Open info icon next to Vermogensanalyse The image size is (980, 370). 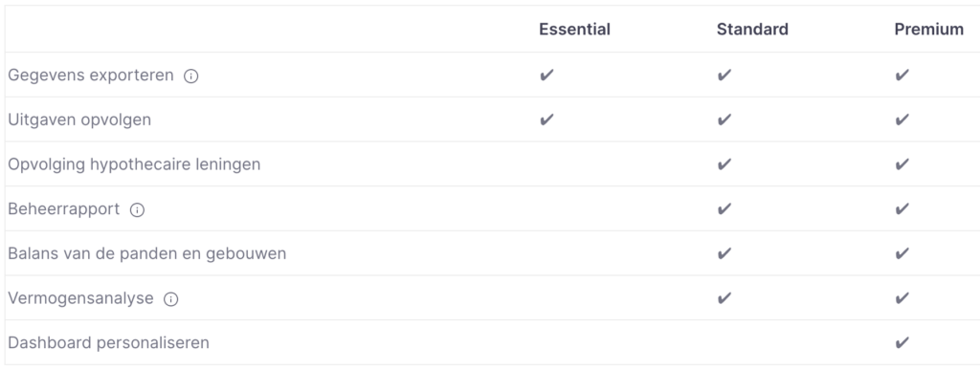click(x=170, y=299)
